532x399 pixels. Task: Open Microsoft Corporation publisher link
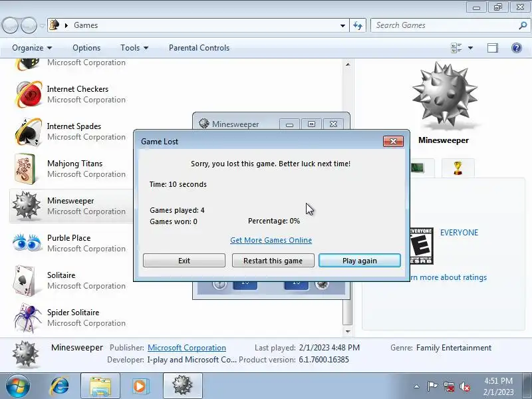[x=187, y=348]
